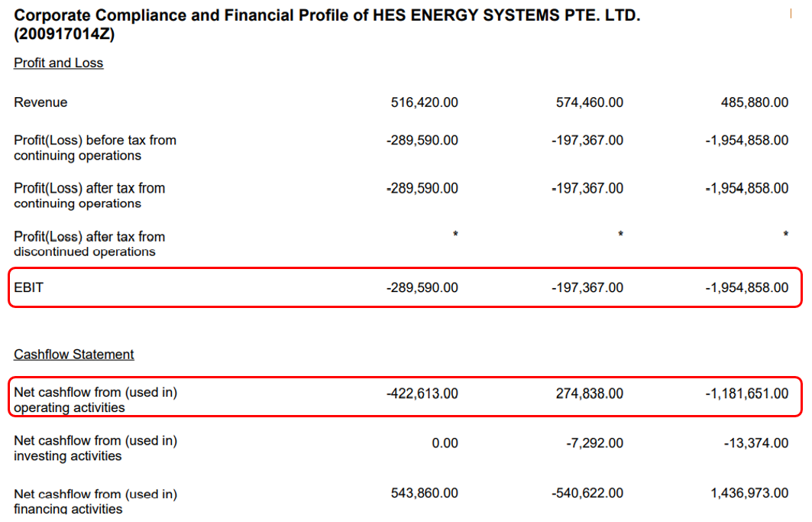This screenshot has height=522, width=812.
Task: Click -1,954,858.00 in the before tax row
Action: point(747,141)
